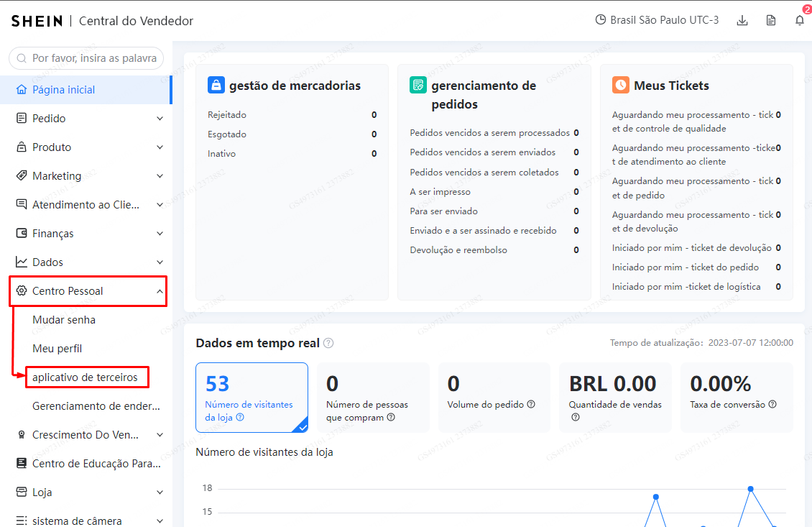Click the Meus Tickets clock icon
Screen dimensions: 812x527
(620, 85)
